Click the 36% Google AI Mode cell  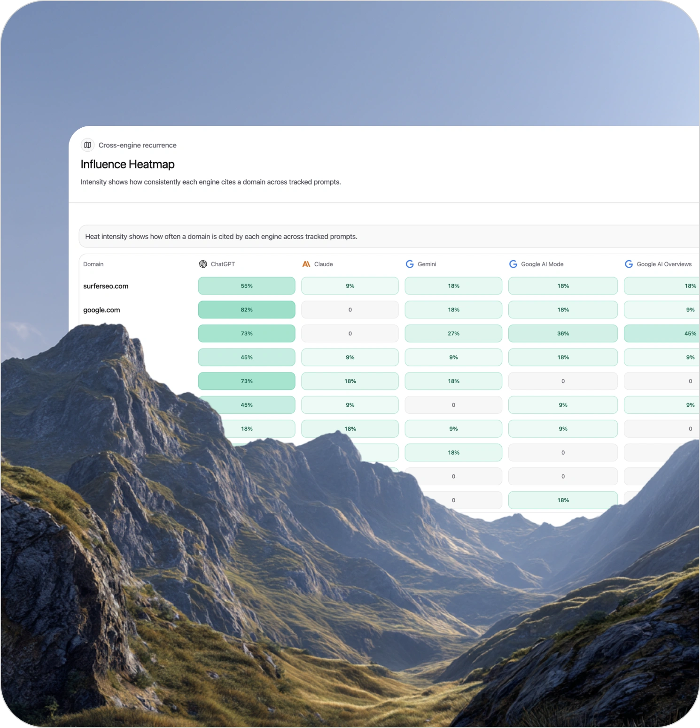(563, 333)
